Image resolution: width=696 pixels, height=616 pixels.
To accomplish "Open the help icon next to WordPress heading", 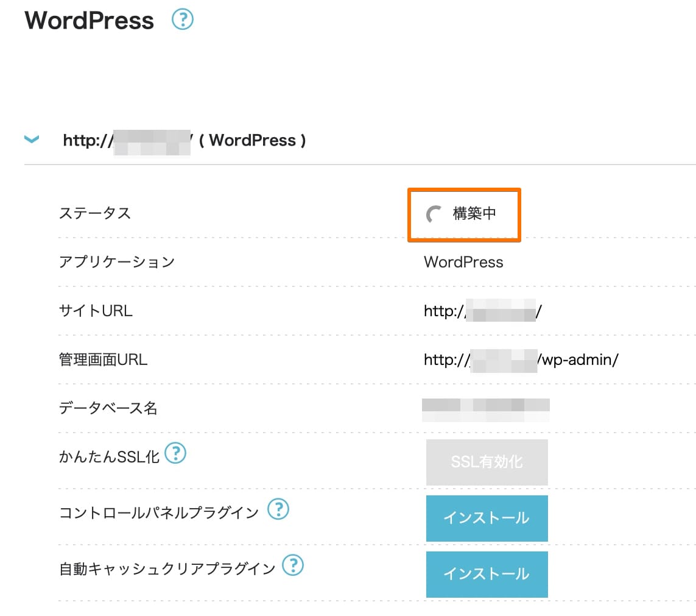I will 181,20.
